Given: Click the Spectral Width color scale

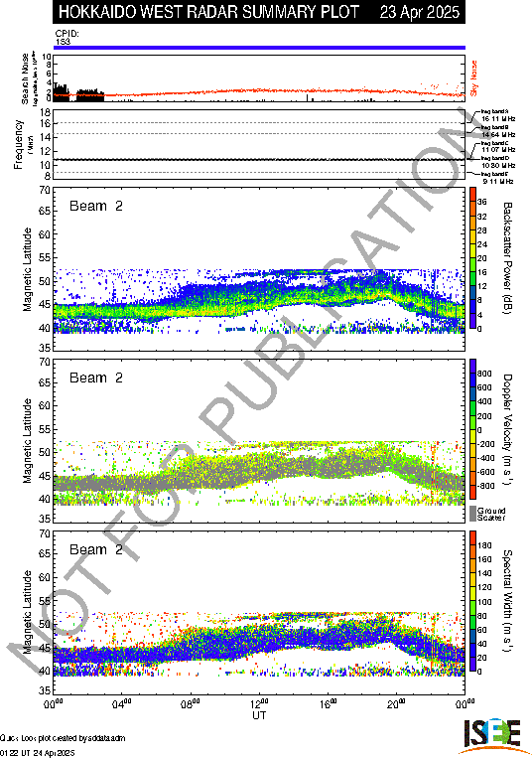Looking at the screenshot, I should [x=472, y=601].
